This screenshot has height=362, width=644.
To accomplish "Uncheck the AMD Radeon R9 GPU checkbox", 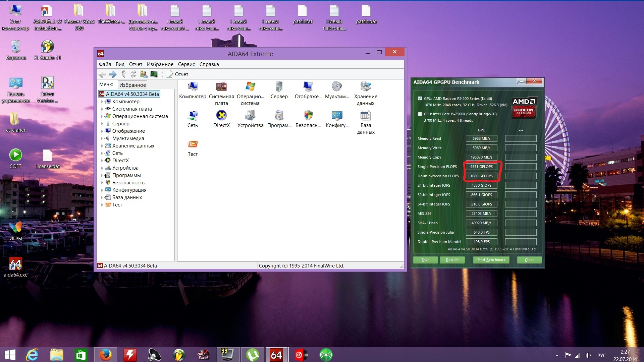I will click(x=420, y=99).
